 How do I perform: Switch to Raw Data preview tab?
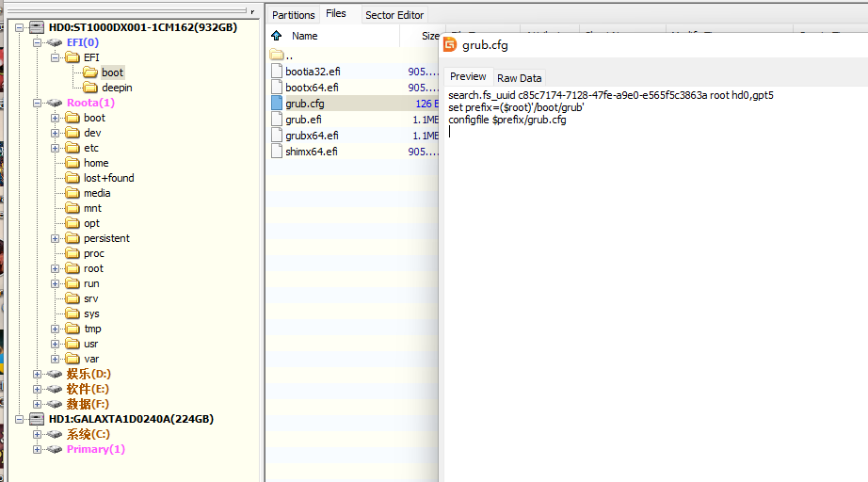click(519, 77)
